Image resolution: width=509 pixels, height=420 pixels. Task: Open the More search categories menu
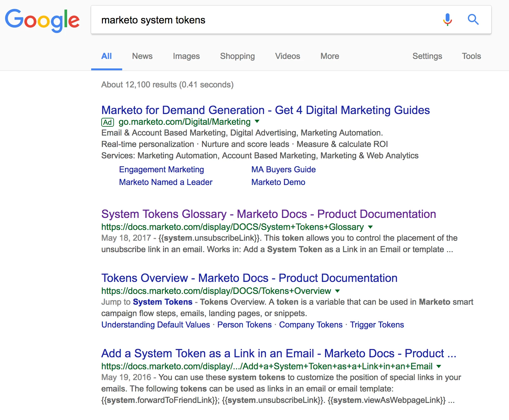(330, 56)
